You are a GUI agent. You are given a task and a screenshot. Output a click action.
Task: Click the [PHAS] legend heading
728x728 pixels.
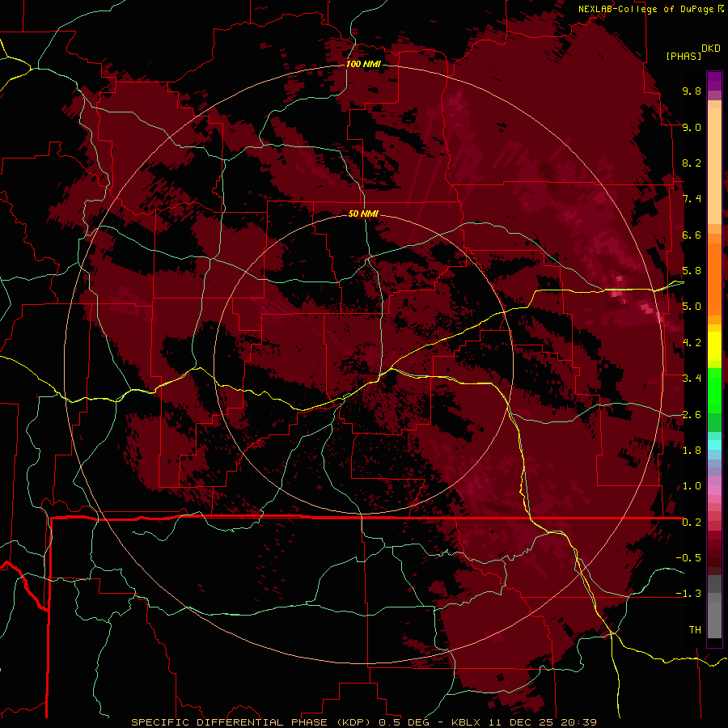point(684,57)
